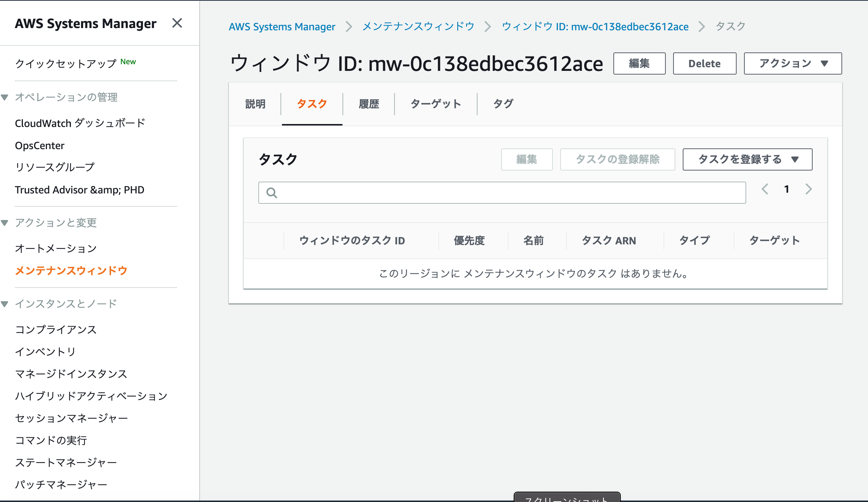Image resolution: width=868 pixels, height=502 pixels.
Task: Collapse the オペレーションの管理 section
Action: (5, 97)
